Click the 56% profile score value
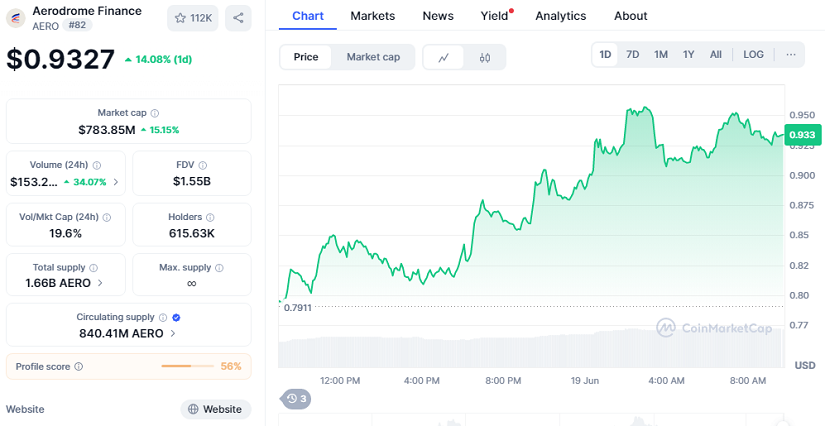825x426 pixels. (x=231, y=366)
